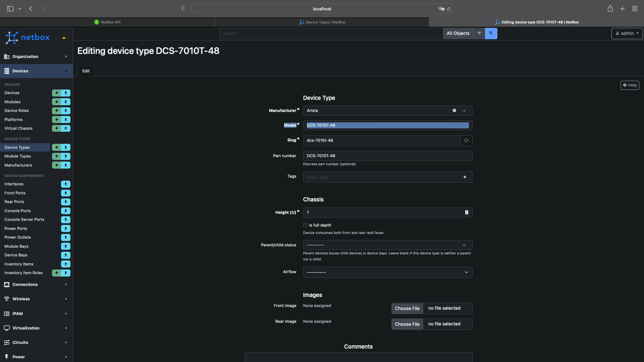The image size is (644, 362).
Task: Choose a file for the front image
Action: pos(407,308)
